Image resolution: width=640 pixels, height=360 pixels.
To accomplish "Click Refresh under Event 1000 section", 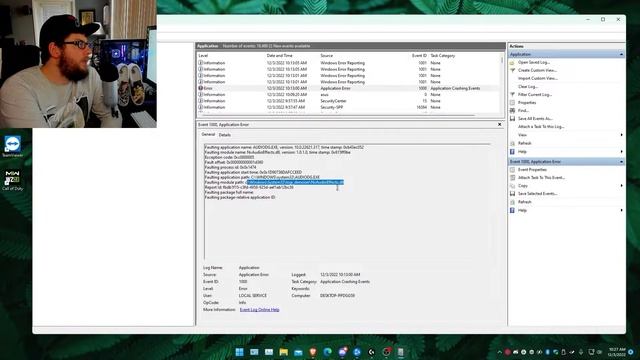I will (524, 202).
